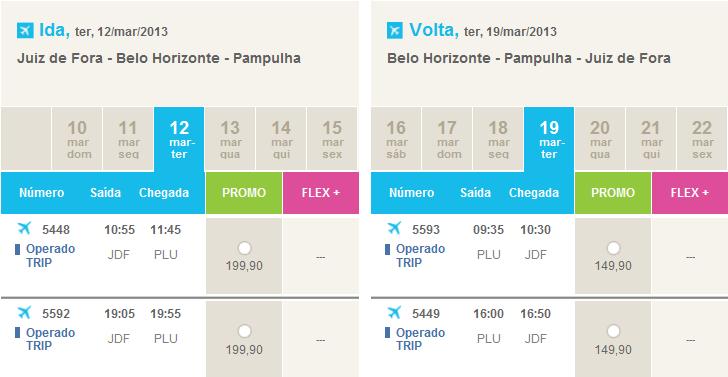The height and width of the screenshot is (377, 728).
Task: Open Operado TRIP link for flight 5448
Action: tap(50, 255)
